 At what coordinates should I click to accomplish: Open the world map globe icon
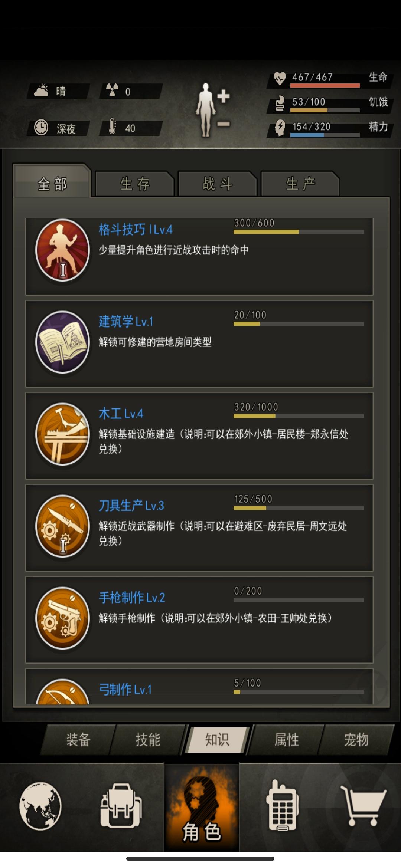click(x=40, y=806)
